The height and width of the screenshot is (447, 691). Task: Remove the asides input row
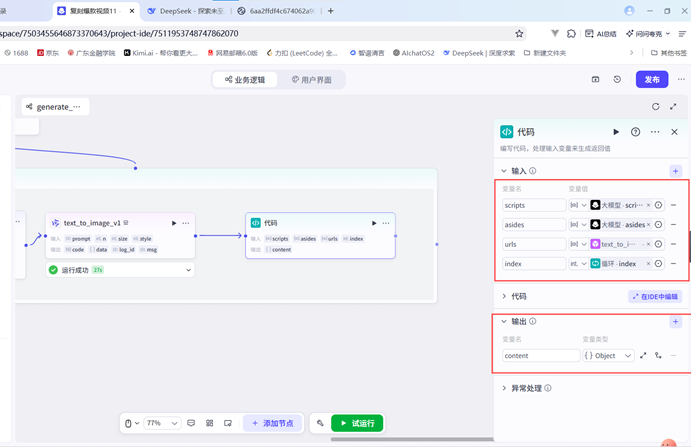click(673, 224)
